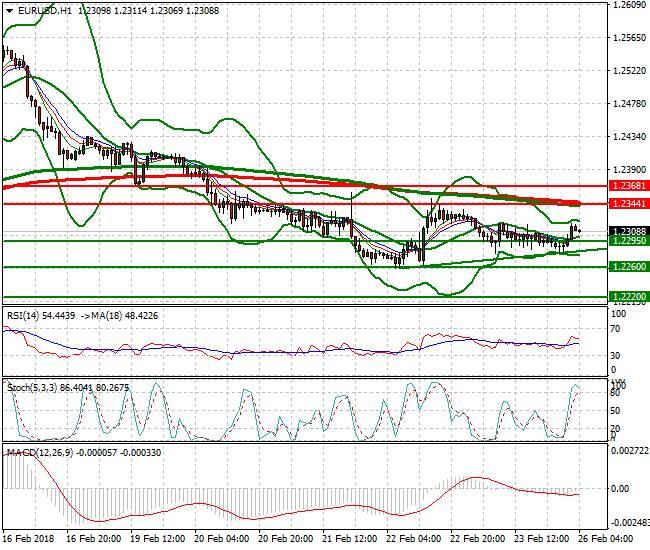Viewport: 650px width, 550px height.
Task: Select the 19 Feb 12:00 time label
Action: coord(158,539)
